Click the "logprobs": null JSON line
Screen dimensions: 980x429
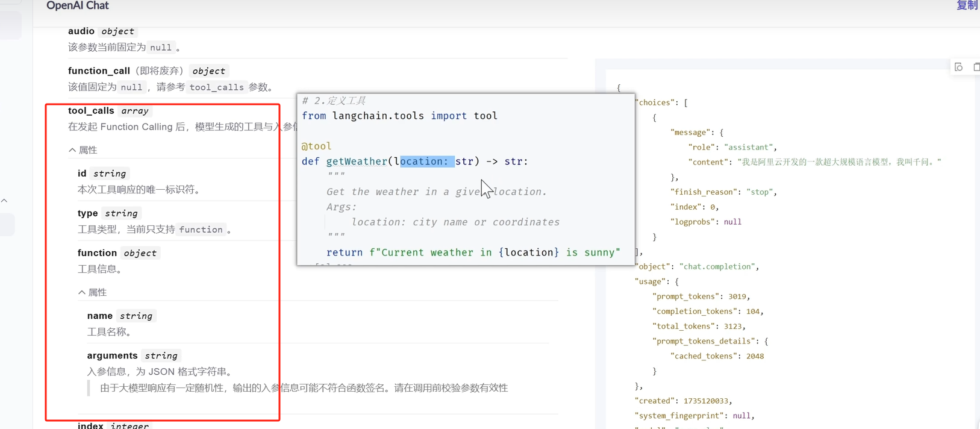706,222
